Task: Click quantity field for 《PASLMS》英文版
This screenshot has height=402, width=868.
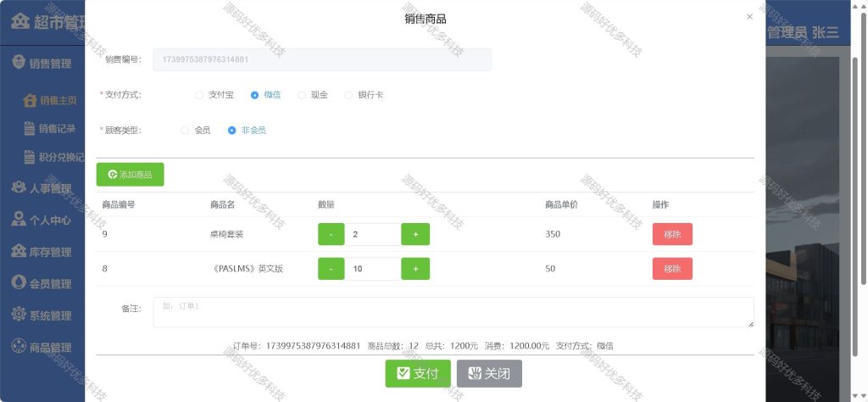Action: point(373,269)
